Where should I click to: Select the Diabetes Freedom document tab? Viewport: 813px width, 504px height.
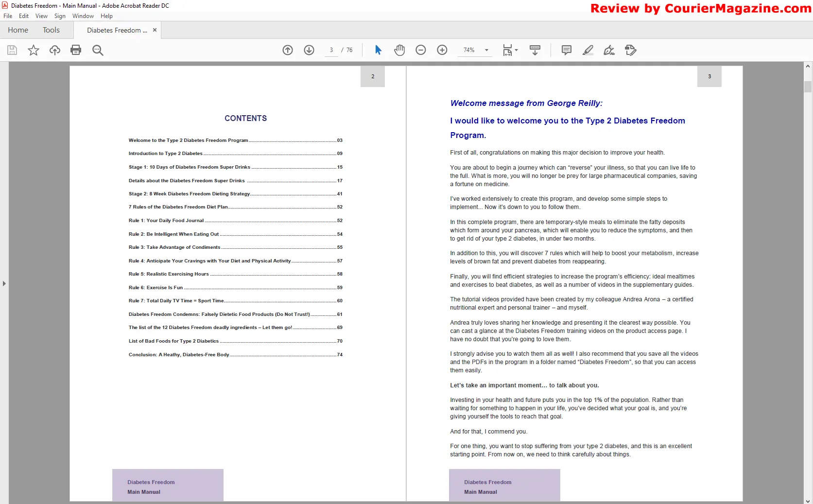[x=117, y=30]
